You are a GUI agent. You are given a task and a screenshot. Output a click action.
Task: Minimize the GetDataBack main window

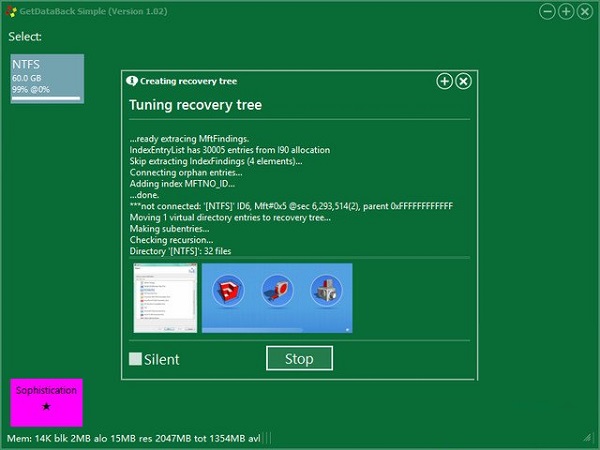click(547, 11)
